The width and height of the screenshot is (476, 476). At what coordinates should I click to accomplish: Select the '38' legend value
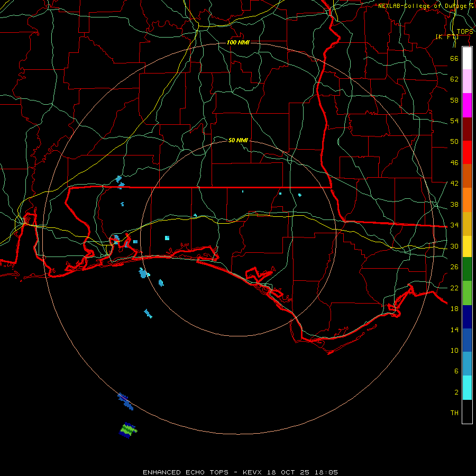pyautogui.click(x=454, y=204)
